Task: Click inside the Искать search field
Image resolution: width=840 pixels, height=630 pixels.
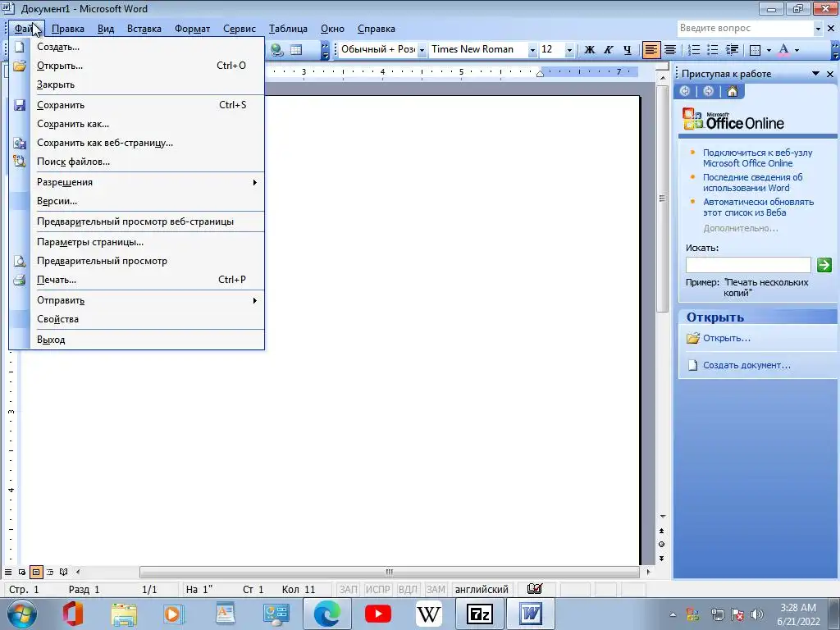Action: click(x=748, y=265)
